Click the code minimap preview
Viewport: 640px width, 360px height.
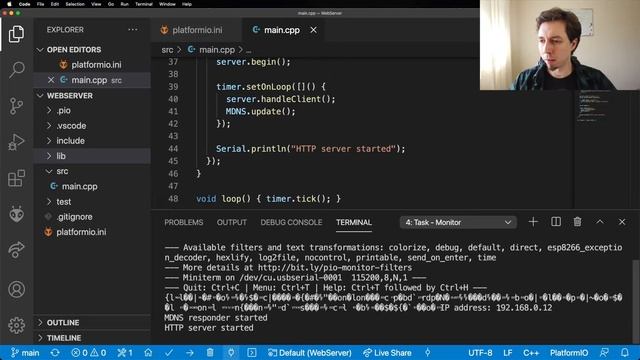[x=594, y=105]
